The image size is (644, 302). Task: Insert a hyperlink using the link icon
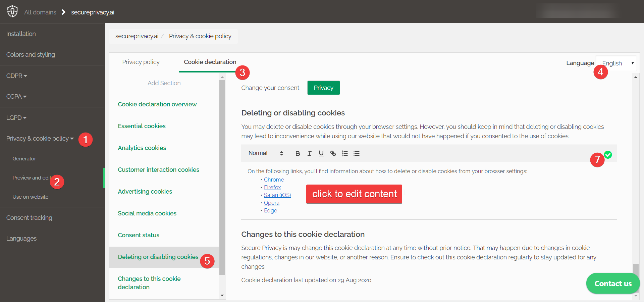[x=333, y=153]
